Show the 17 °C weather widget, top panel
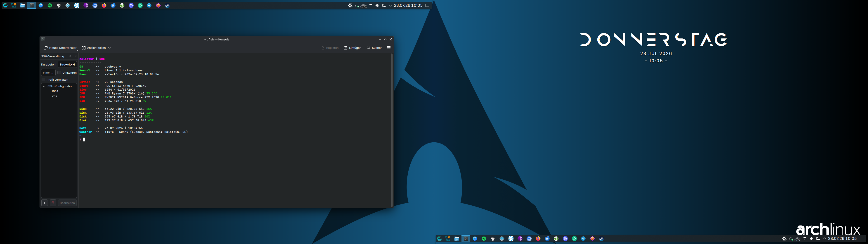The image size is (868, 244). point(364,6)
